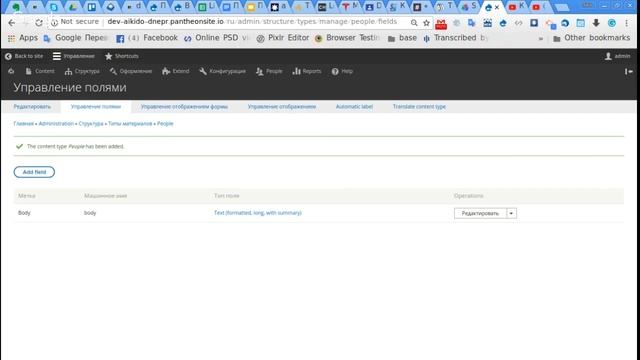
Task: Open the Online PSD bookmark
Action: [x=216, y=38]
